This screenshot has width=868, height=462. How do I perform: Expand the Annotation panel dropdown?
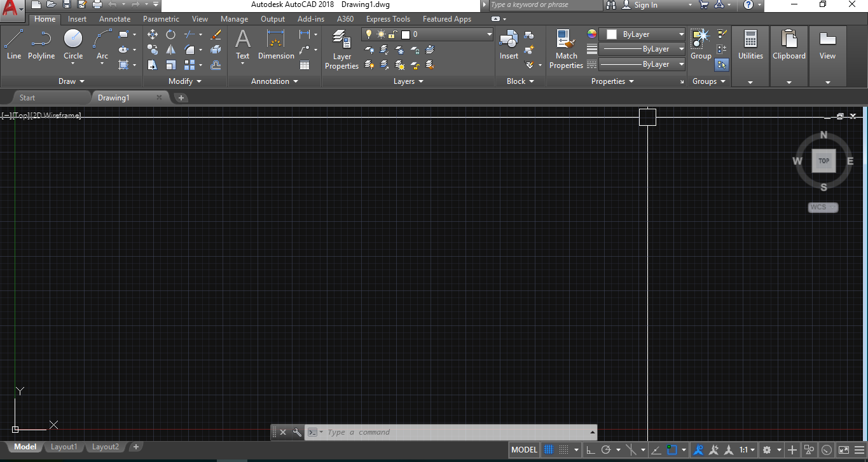coord(274,81)
